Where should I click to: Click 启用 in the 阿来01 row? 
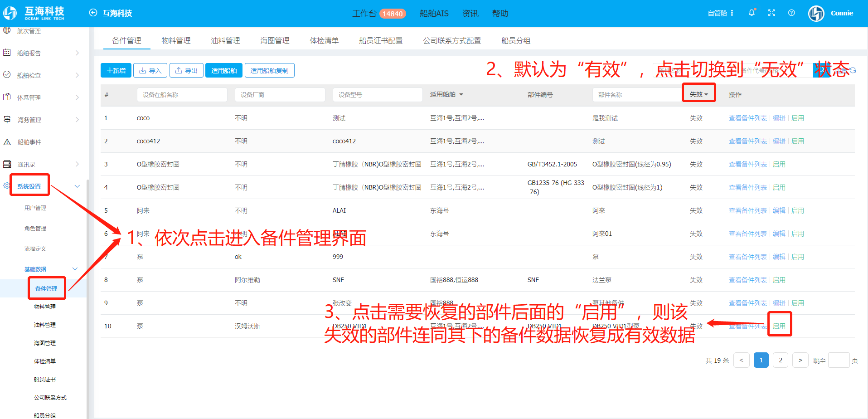pos(798,234)
